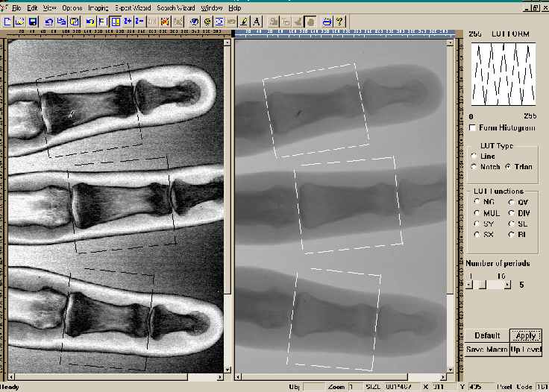
Task: Select the Notch LUT type option
Action: click(x=474, y=166)
